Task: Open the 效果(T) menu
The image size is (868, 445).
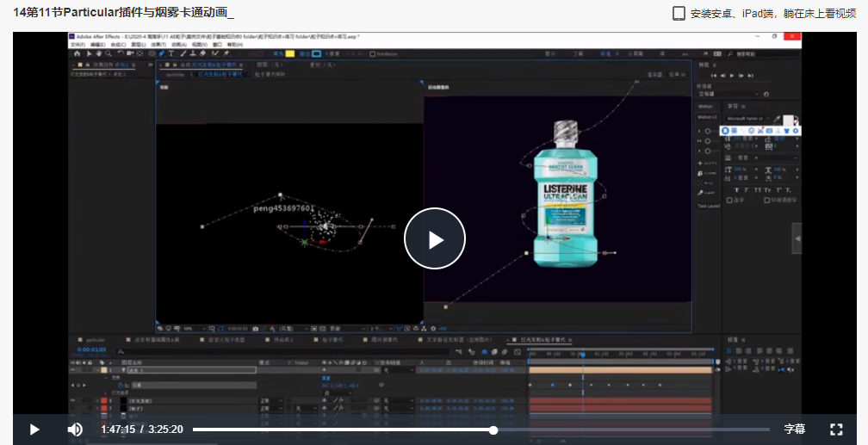Action: [x=158, y=44]
